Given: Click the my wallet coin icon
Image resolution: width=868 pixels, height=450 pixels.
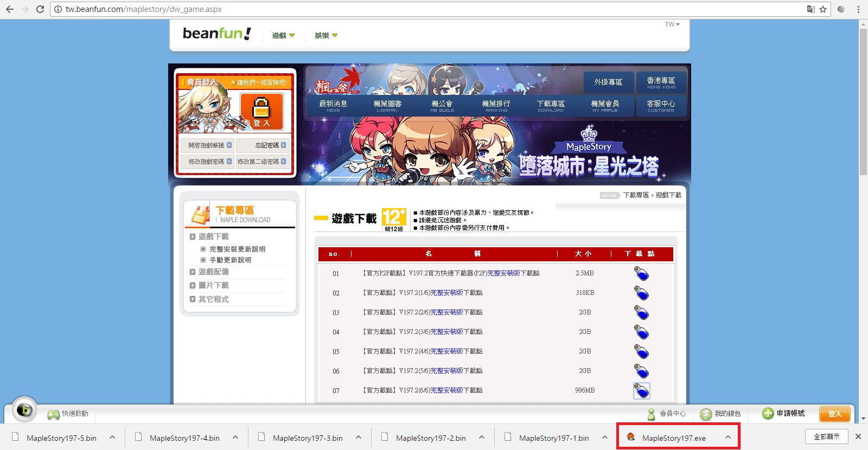Looking at the screenshot, I should click(706, 414).
